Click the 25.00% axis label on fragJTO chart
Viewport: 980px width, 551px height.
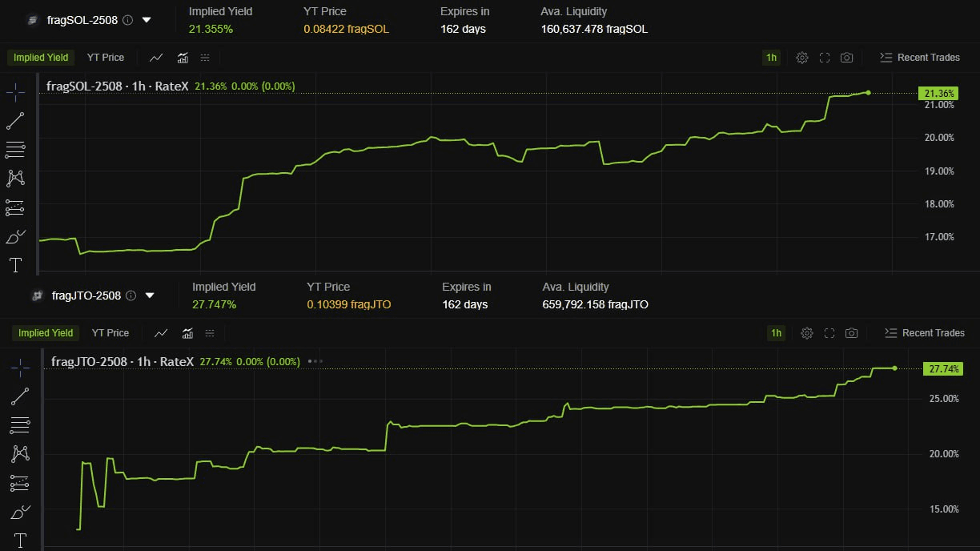[944, 399]
